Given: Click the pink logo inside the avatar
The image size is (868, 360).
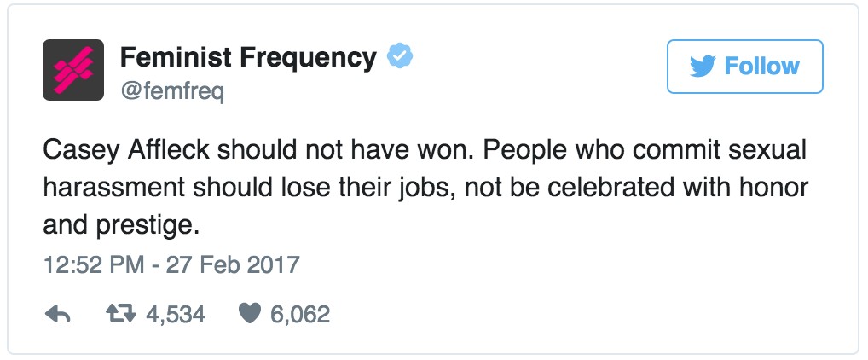Looking at the screenshot, I should click(x=72, y=70).
